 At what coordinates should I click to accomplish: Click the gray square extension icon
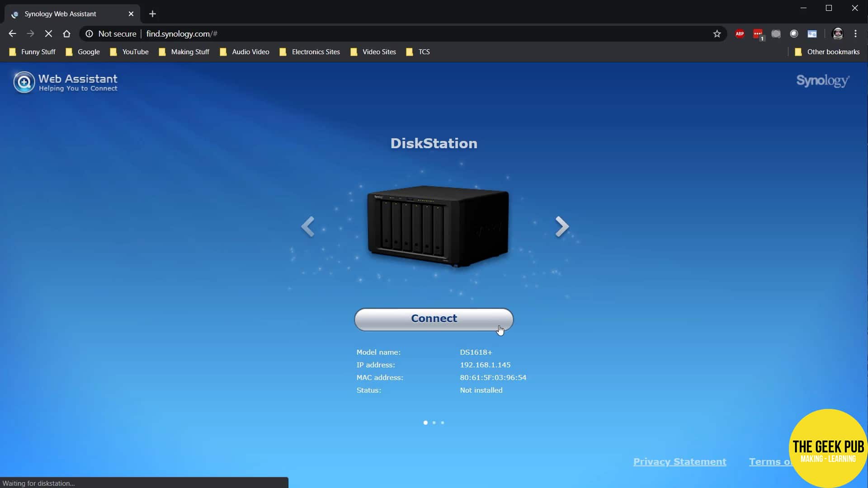pos(776,34)
